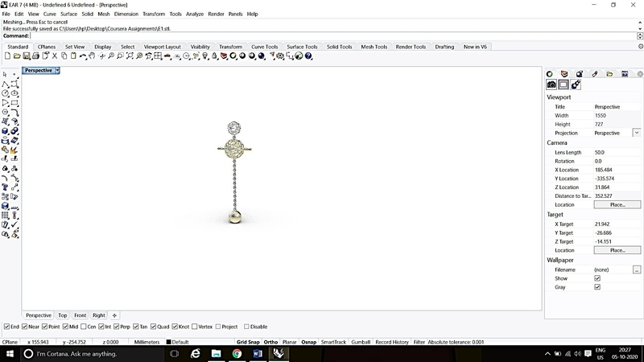Screen dimensions: 644x362
Task: Click the Help question mark icon
Action: tap(308, 56)
